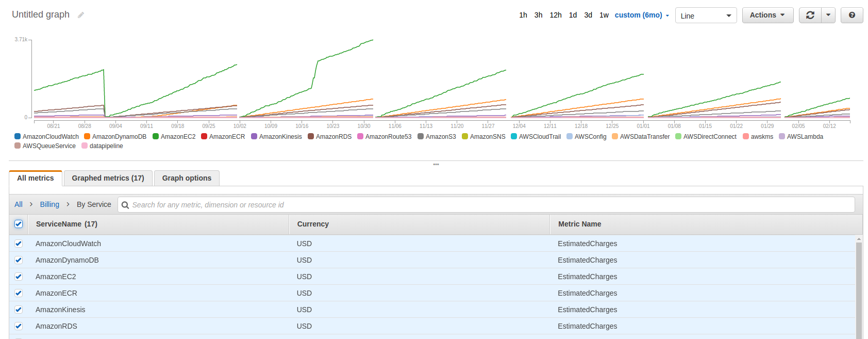Click AmazonEC2 service name cell
Image resolution: width=868 pixels, height=339 pixels.
[x=56, y=277]
